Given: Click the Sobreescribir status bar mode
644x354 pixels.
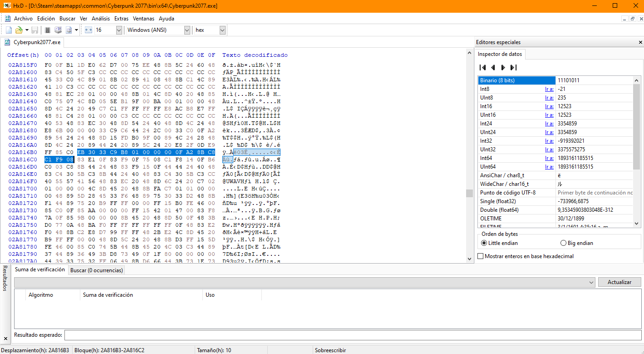Looking at the screenshot, I should point(330,350).
